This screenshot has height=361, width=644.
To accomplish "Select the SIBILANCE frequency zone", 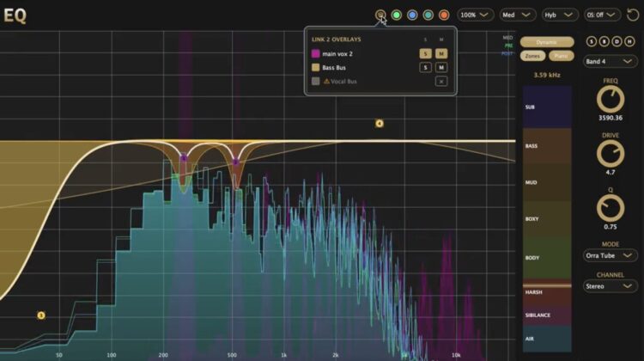I will tap(547, 315).
